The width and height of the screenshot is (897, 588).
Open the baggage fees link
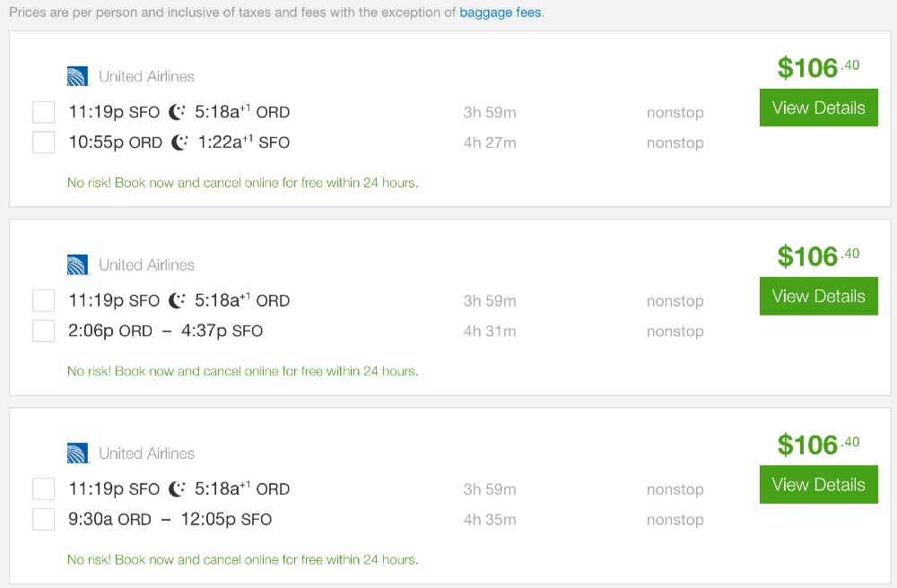click(501, 13)
